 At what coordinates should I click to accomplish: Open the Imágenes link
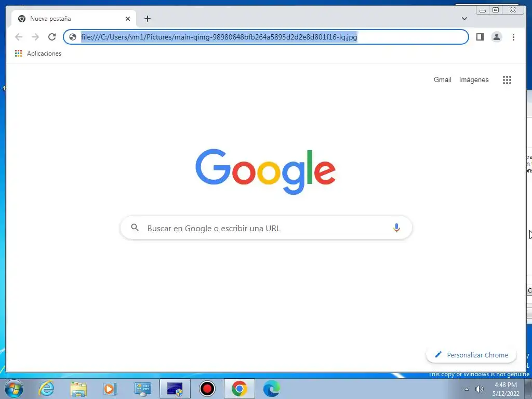click(474, 79)
